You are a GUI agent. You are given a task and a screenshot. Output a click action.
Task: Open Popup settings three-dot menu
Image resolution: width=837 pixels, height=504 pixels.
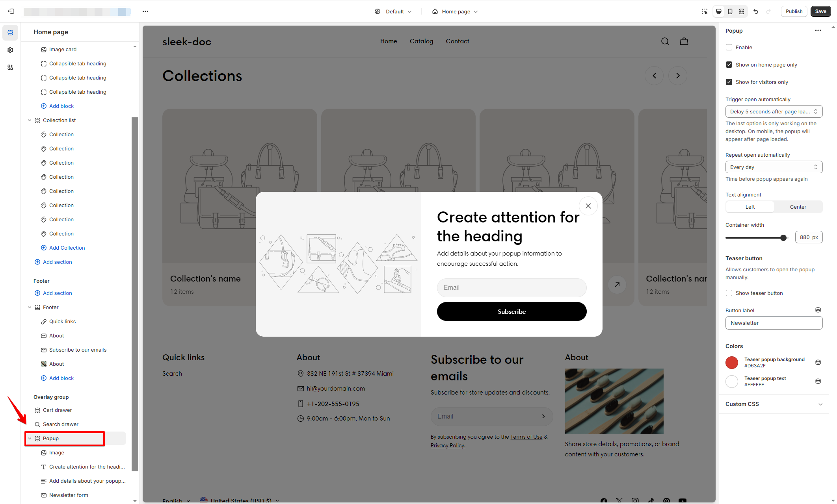(x=818, y=30)
